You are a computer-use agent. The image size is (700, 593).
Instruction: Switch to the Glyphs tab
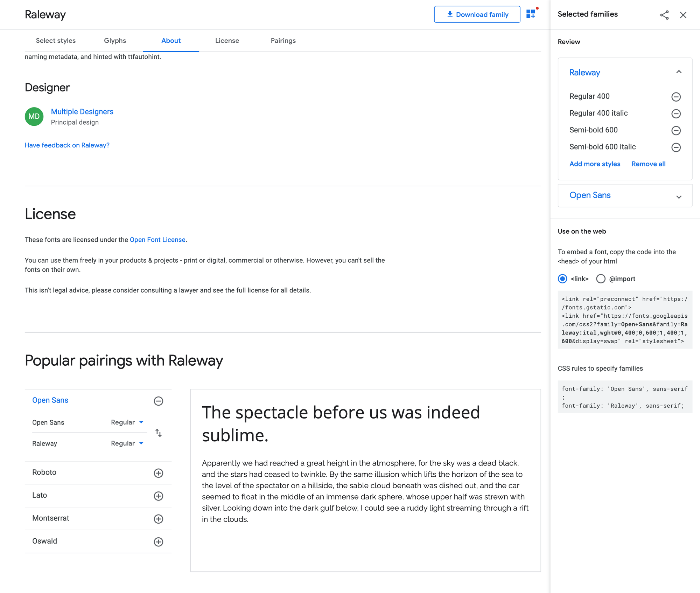(115, 41)
